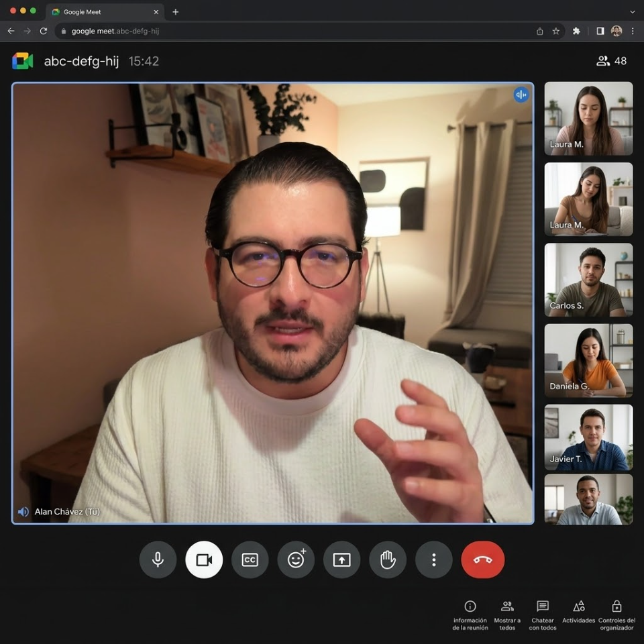The width and height of the screenshot is (644, 644).
Task: Select Carlos S. video tile
Action: 588,280
